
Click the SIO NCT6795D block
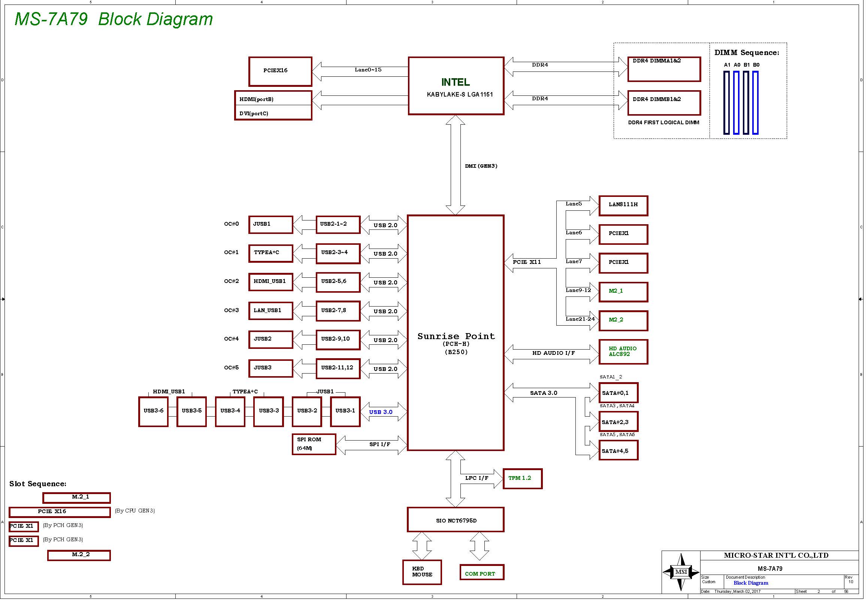pos(455,520)
